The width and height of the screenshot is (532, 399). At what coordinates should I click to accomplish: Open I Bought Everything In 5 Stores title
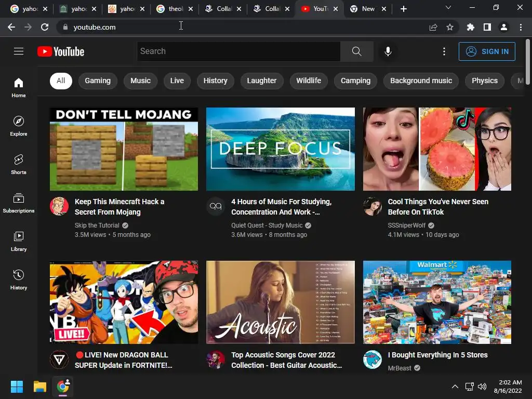click(437, 355)
